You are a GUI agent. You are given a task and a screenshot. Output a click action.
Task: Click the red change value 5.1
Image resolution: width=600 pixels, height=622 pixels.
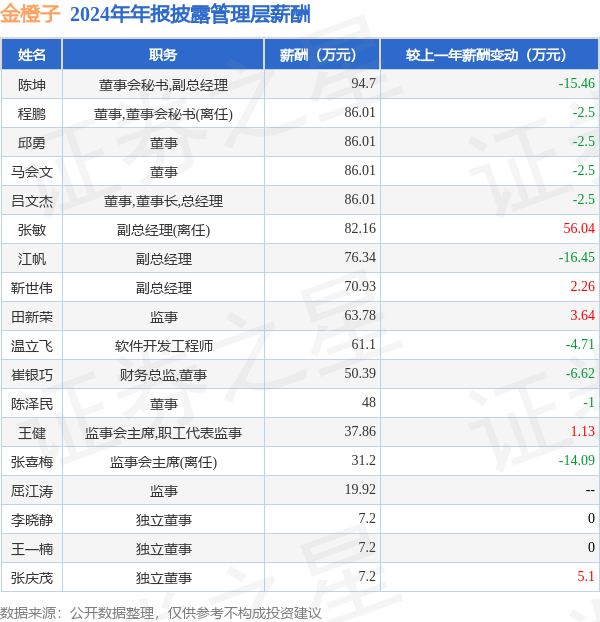point(586,576)
